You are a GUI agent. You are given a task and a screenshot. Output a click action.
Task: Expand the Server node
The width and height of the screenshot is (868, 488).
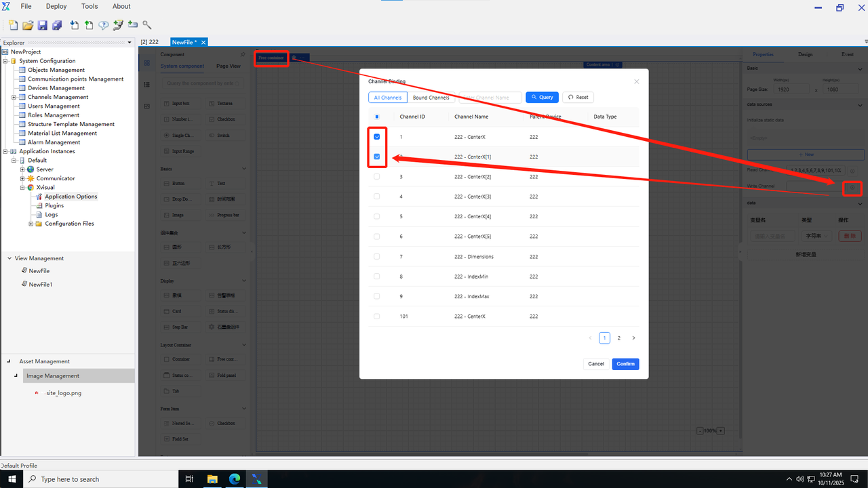[22, 169]
